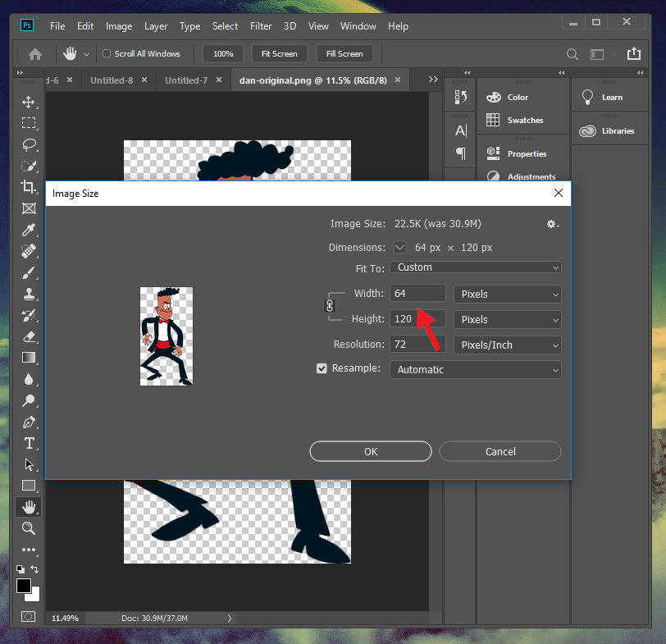Select the Blur tool
Screen dimensions: 666x644
coord(29,379)
